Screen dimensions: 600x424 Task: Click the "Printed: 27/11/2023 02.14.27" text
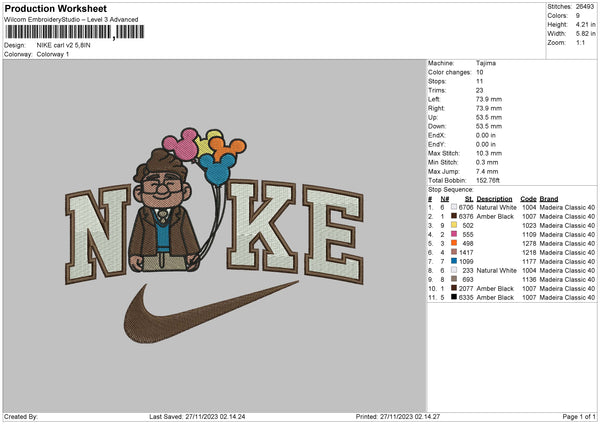[x=398, y=416]
